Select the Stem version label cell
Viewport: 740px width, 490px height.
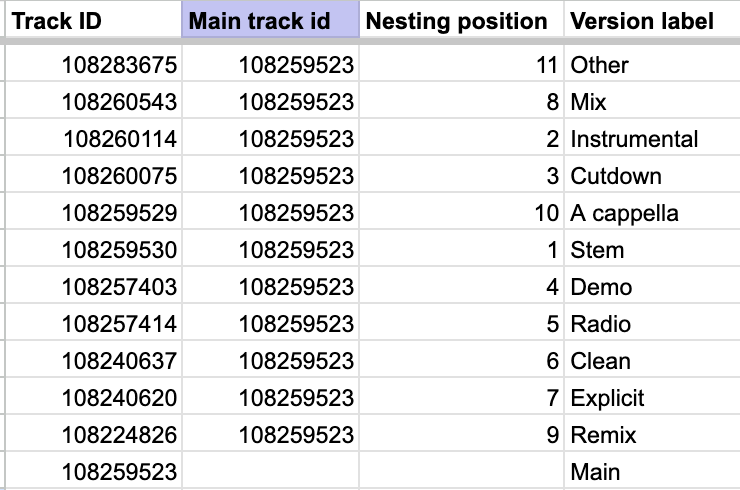pos(652,249)
